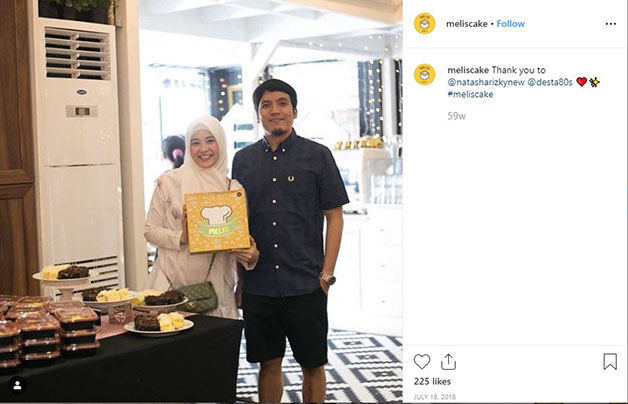Viewport: 628px width, 404px height.
Task: Open the July 18, 2018 post date
Action: click(x=435, y=397)
